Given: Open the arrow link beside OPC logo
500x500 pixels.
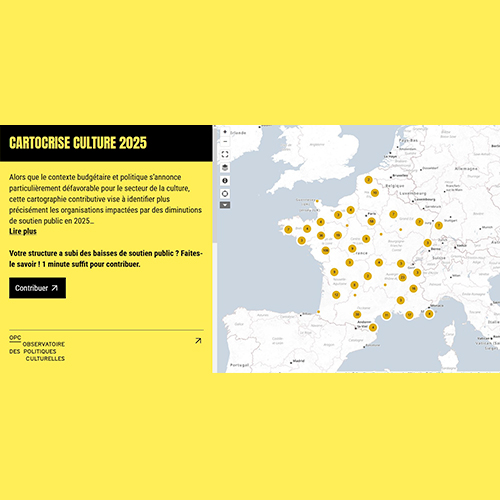Looking at the screenshot, I should 198,341.
